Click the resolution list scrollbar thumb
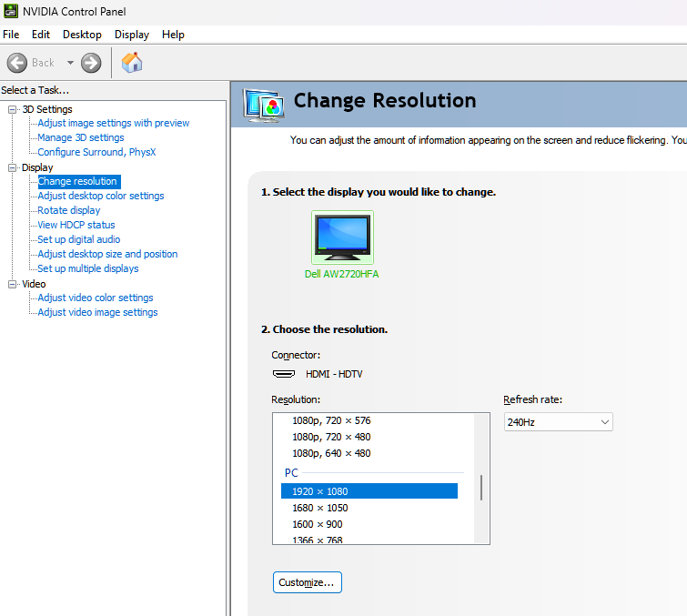This screenshot has height=616, width=687. (x=481, y=487)
